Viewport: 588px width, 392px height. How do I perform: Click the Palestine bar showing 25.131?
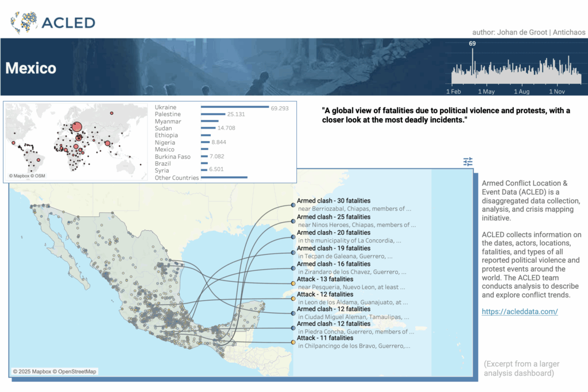tap(212, 114)
